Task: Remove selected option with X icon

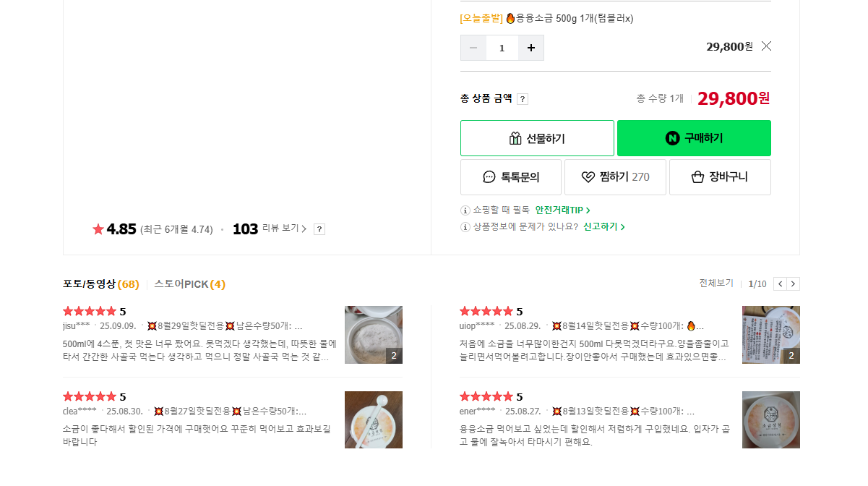Action: 766,46
